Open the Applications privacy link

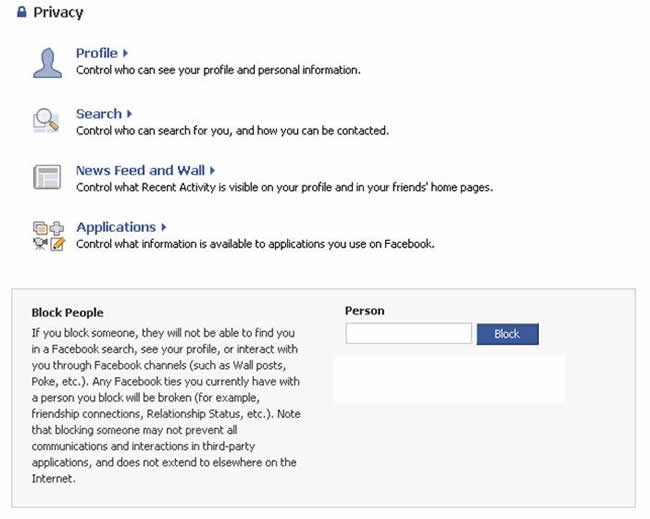(116, 227)
